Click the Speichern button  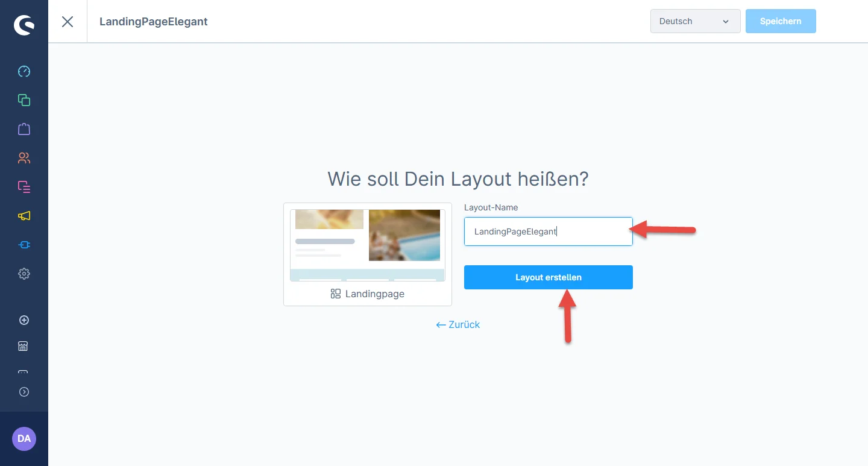point(780,21)
